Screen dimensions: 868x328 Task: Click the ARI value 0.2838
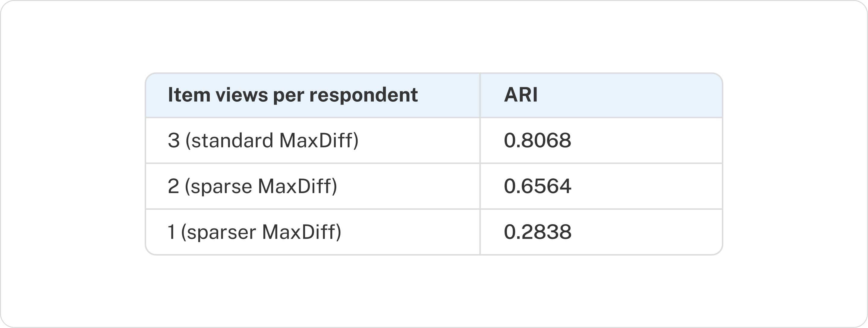[x=537, y=232]
